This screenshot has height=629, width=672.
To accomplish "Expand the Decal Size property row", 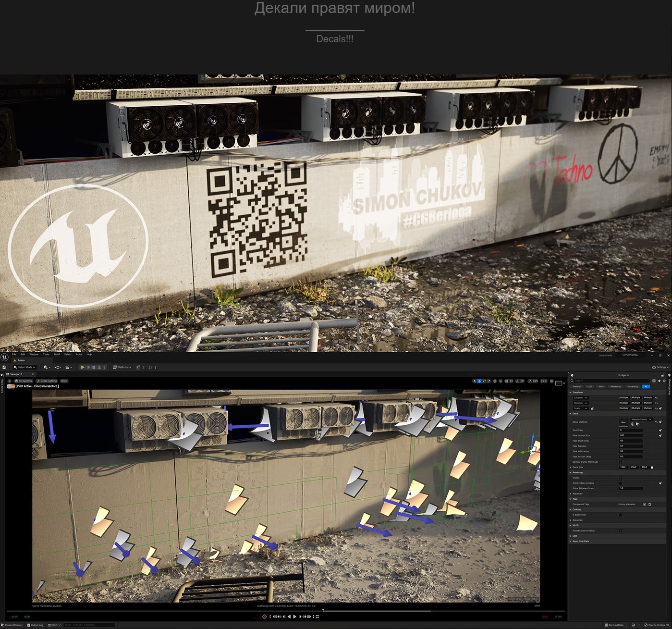I will [570, 467].
